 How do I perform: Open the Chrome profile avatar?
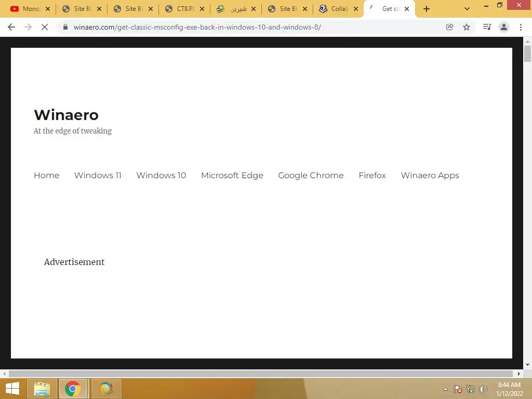coord(504,27)
